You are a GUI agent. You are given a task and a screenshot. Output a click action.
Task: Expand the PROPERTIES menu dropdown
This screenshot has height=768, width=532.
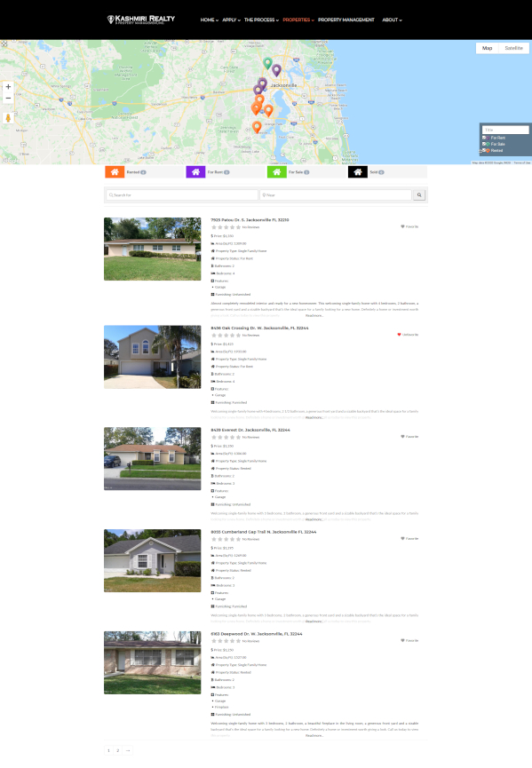pos(298,20)
